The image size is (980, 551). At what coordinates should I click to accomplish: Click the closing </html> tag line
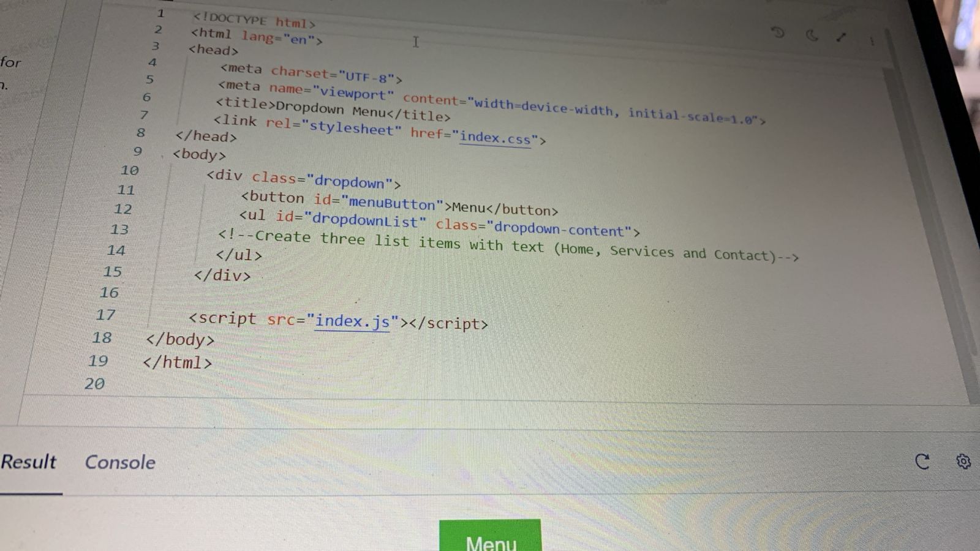(x=177, y=362)
